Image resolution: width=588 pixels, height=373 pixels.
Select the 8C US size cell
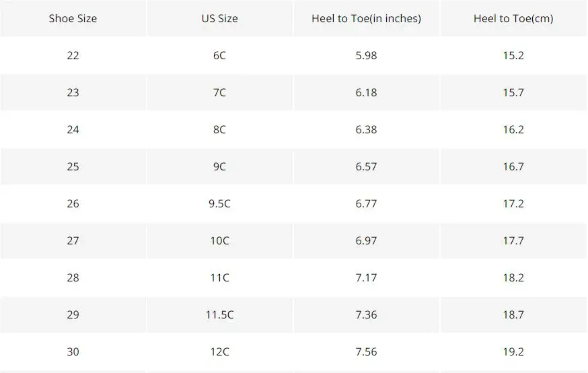click(220, 129)
